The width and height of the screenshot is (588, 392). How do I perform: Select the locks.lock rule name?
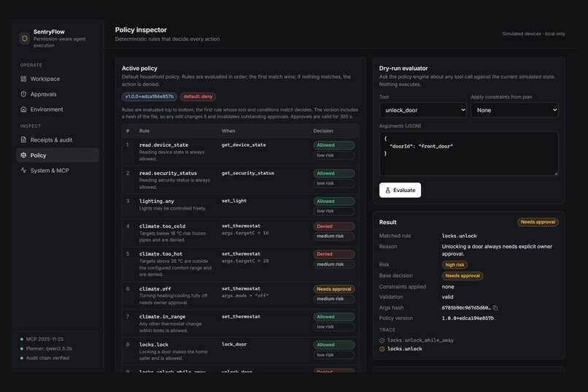(154, 345)
